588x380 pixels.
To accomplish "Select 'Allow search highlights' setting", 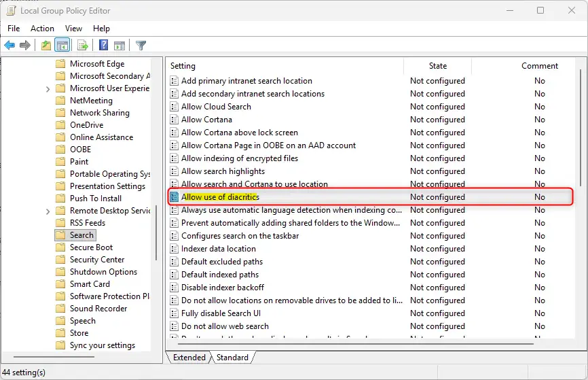I will (223, 171).
